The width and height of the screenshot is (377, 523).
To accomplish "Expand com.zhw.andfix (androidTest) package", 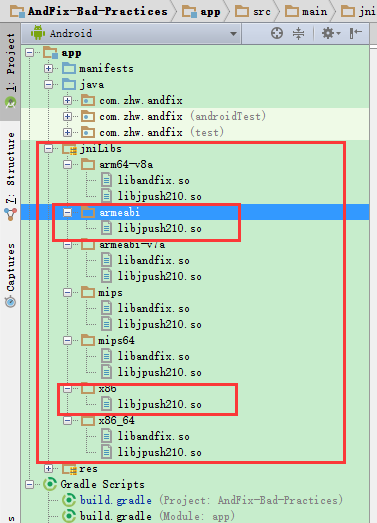I will (67, 116).
